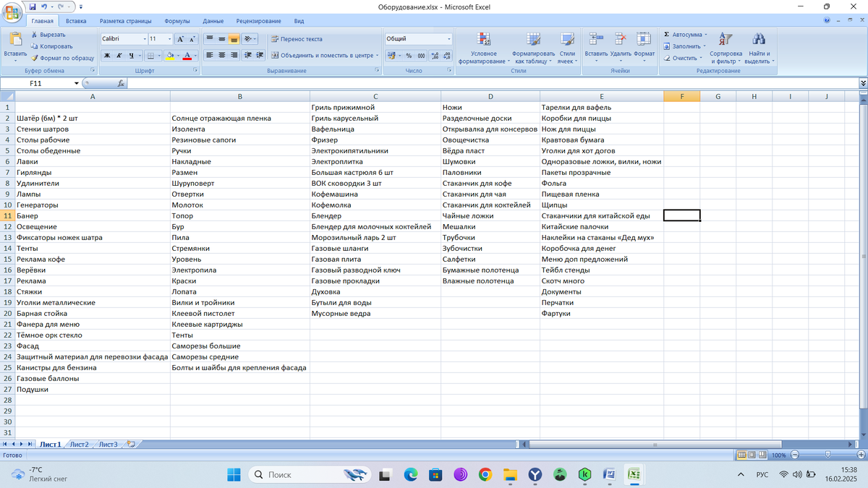Toggle bottom vertical alignment

(234, 39)
